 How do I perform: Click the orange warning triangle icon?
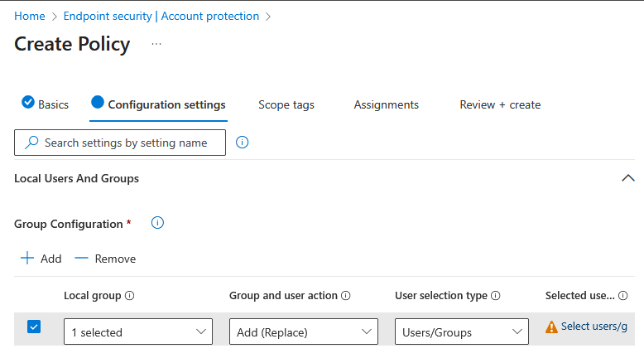click(x=551, y=327)
